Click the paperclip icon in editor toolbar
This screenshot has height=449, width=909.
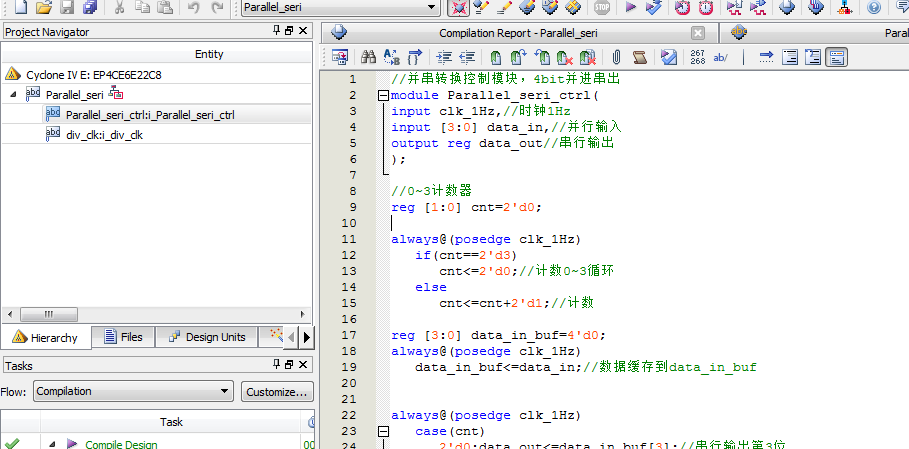coord(616,57)
